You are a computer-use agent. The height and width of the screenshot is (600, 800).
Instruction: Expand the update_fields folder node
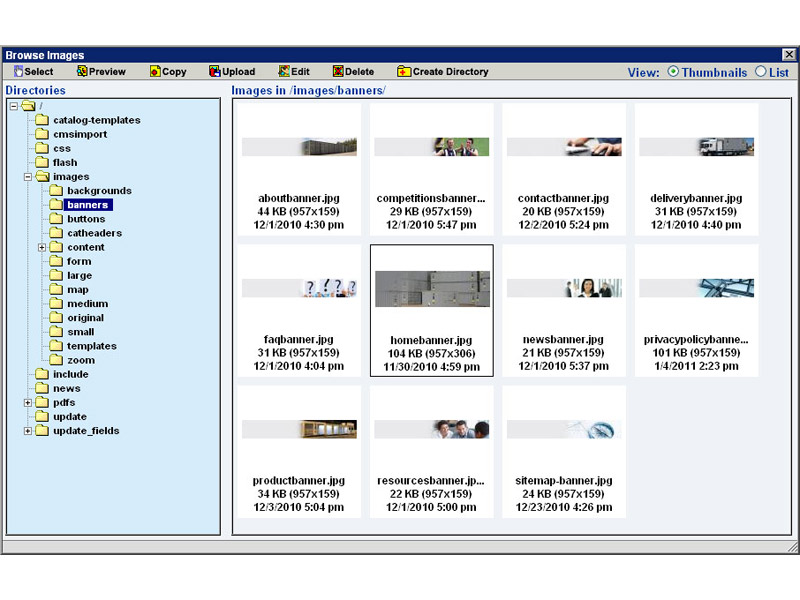coord(28,431)
